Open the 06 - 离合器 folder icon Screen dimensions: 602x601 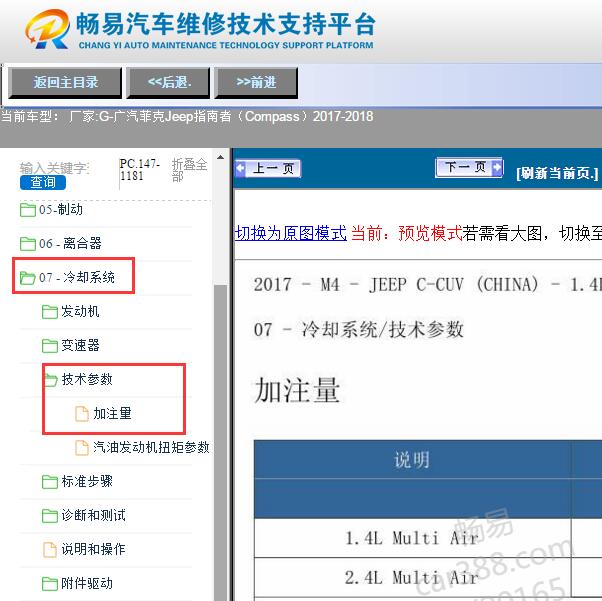(28, 243)
